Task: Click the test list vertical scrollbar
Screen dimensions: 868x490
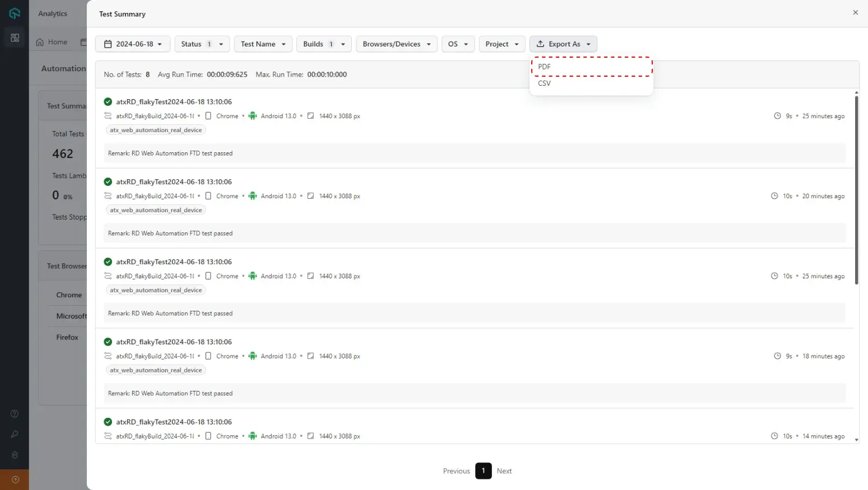Action: pyautogui.click(x=856, y=190)
